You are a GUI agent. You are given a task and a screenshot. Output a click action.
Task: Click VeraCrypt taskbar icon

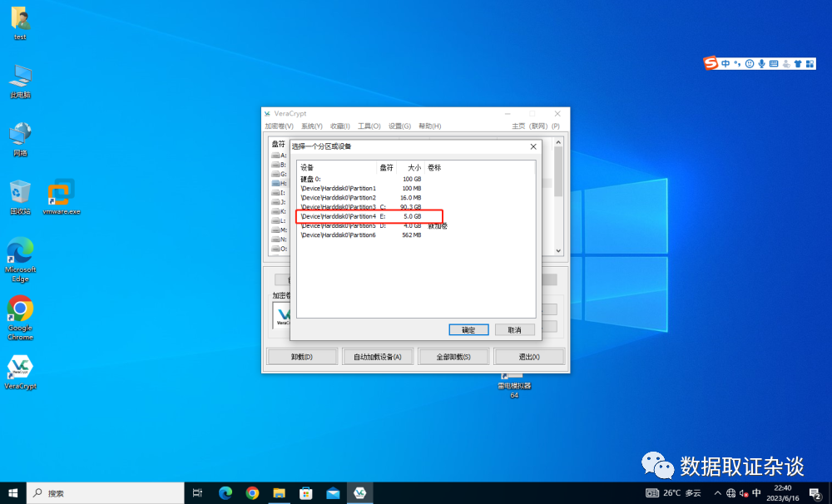coord(359,493)
